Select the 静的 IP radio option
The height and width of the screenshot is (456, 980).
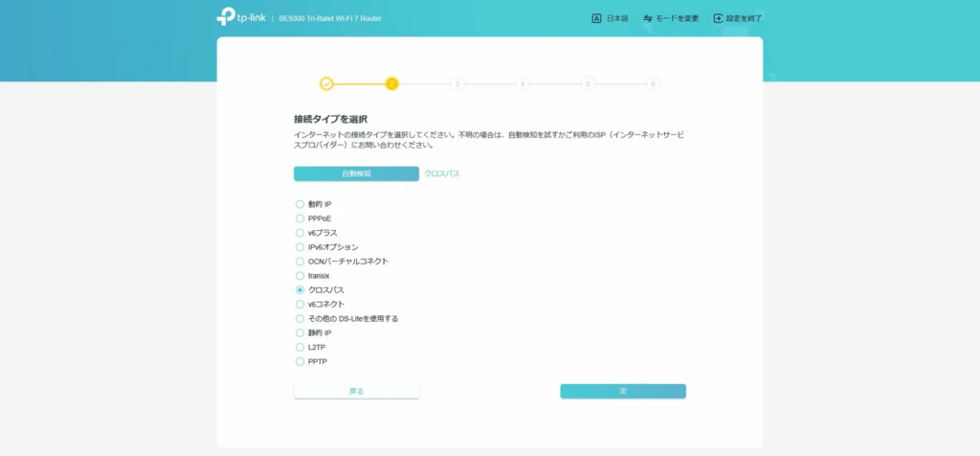(x=300, y=333)
